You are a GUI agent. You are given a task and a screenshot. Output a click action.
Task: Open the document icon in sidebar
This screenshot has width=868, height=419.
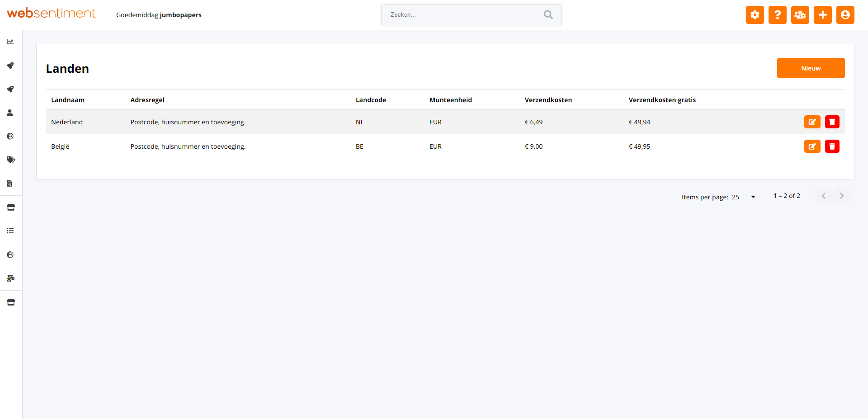tap(10, 184)
